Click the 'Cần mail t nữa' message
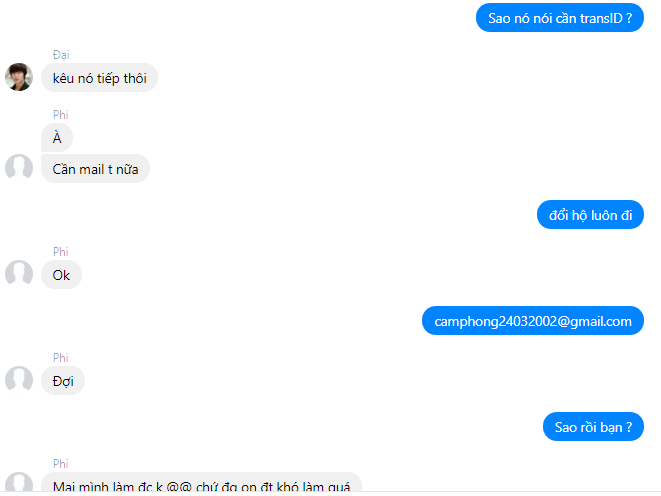This screenshot has height=496, width=661. click(95, 169)
